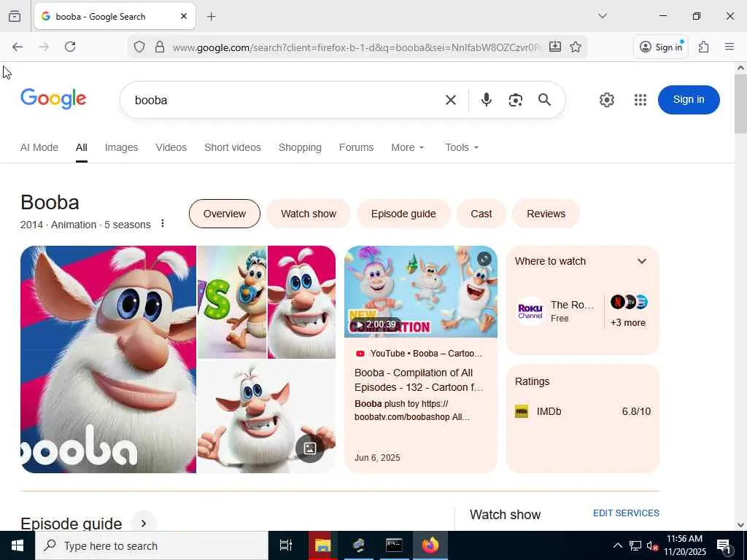Screen dimensions: 747x560
Task: Open the terminal window taskbar icon
Action: [394, 545]
